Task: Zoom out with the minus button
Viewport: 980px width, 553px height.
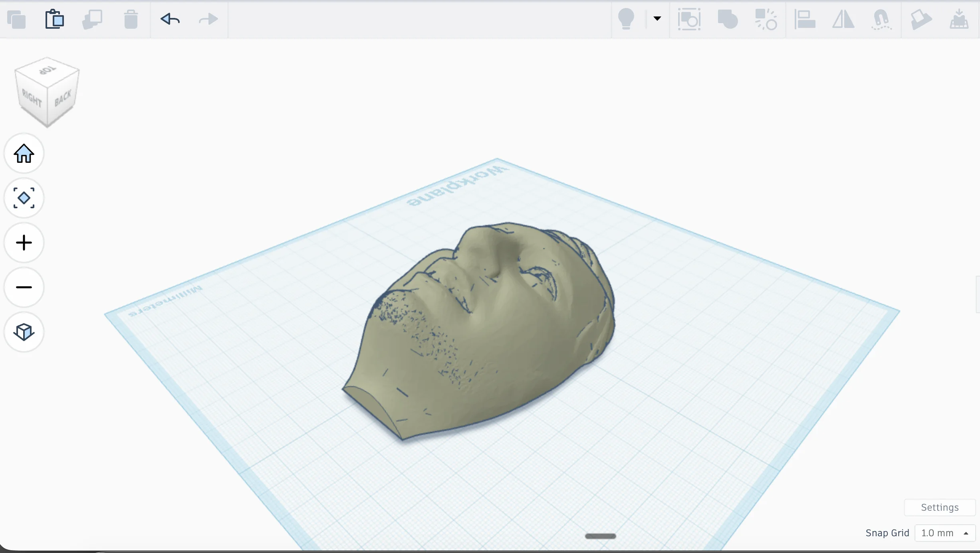Action: coord(24,287)
